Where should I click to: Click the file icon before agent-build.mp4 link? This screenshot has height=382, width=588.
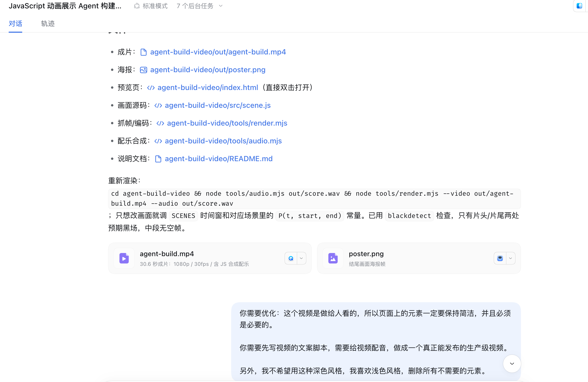143,52
